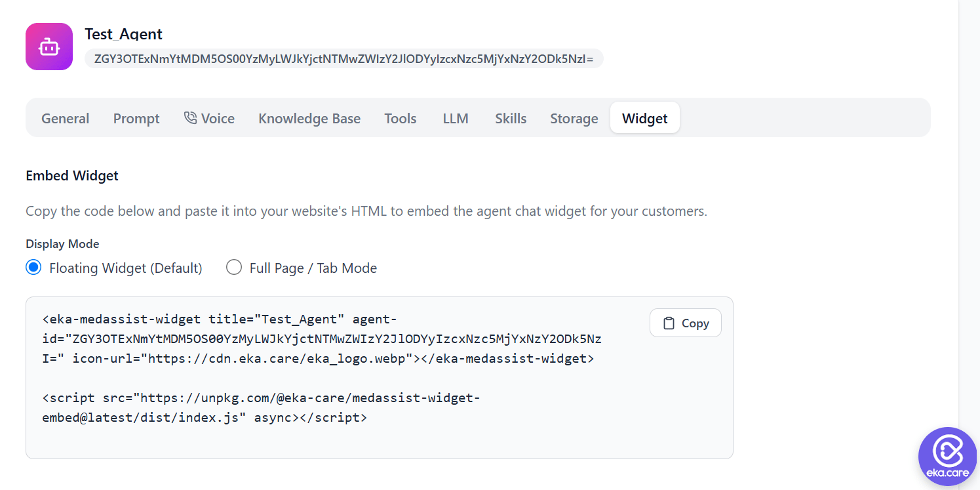Switch to the Tools tab
The image size is (980, 490).
[x=401, y=119]
